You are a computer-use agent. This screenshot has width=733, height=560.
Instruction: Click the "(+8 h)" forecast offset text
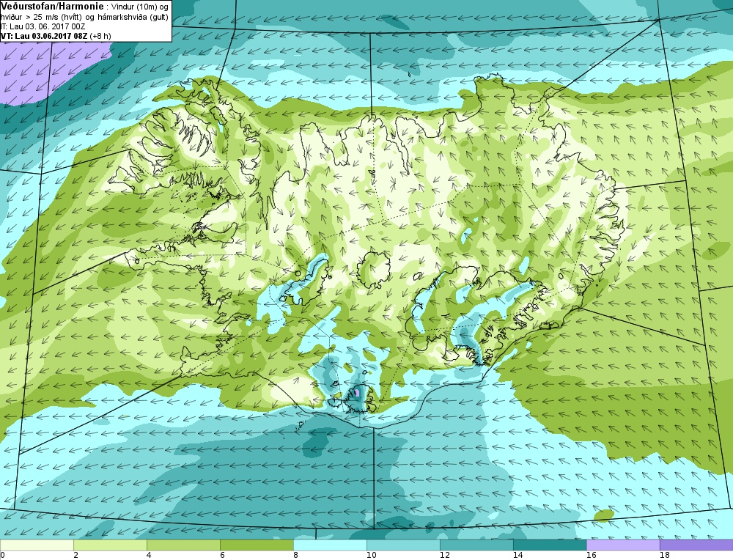[x=100, y=36]
